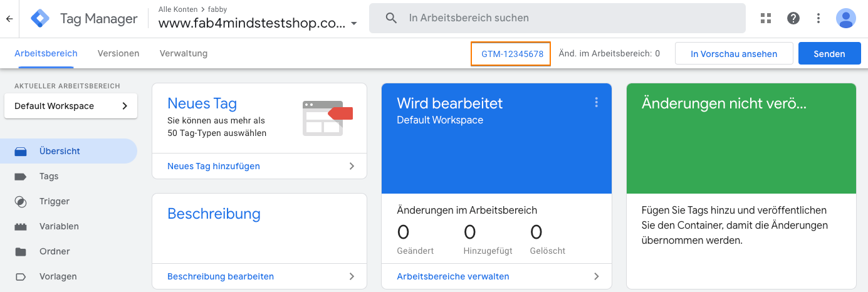Click the back arrow icon
Image resolution: width=868 pixels, height=292 pixels.
(x=9, y=19)
